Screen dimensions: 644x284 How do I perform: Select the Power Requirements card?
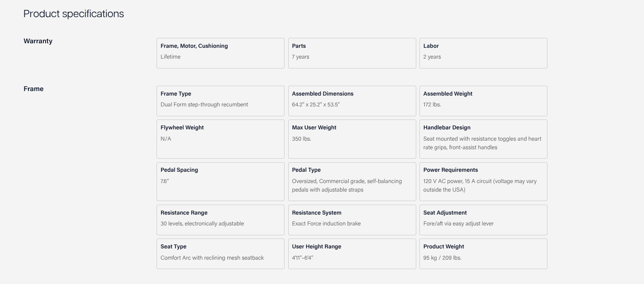[483, 182]
